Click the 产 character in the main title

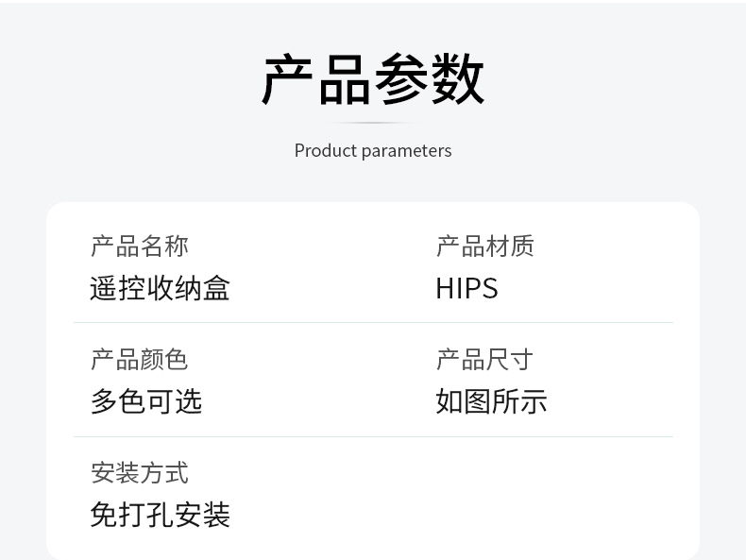tap(288, 79)
